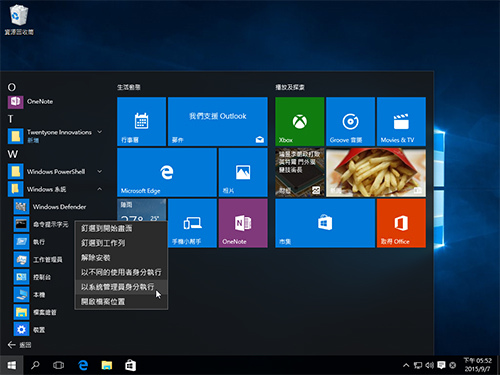Open the 市集 Store tile
Screen dimensions: 500x375
click(325, 223)
